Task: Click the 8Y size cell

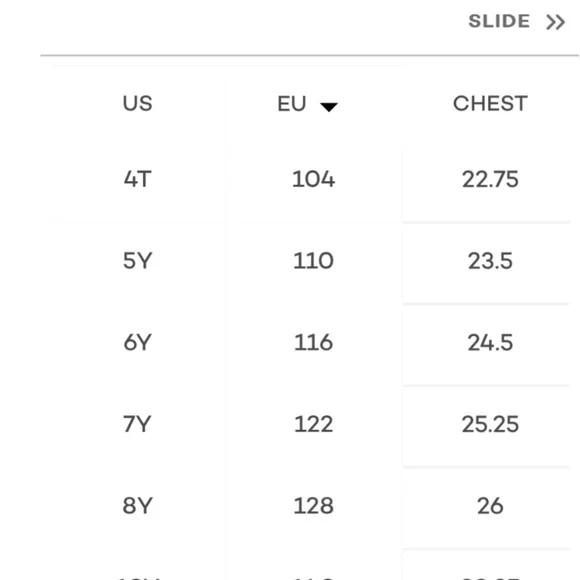Action: coord(137,506)
